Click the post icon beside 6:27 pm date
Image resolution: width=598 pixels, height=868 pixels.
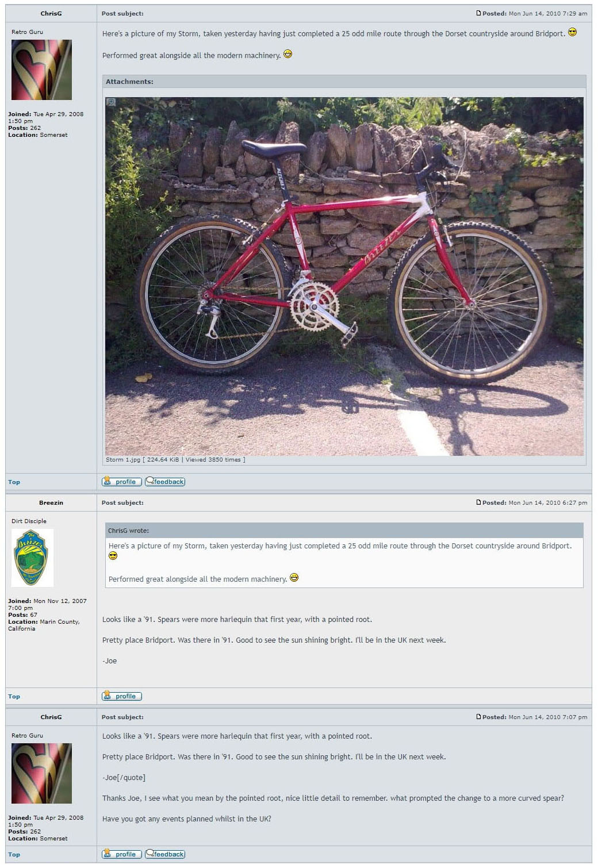coord(478,502)
